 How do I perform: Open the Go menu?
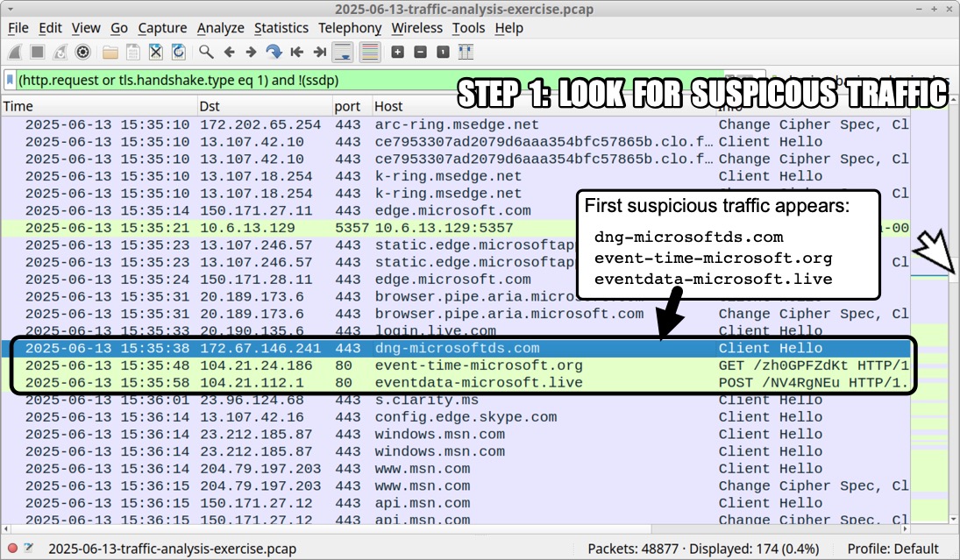point(118,28)
